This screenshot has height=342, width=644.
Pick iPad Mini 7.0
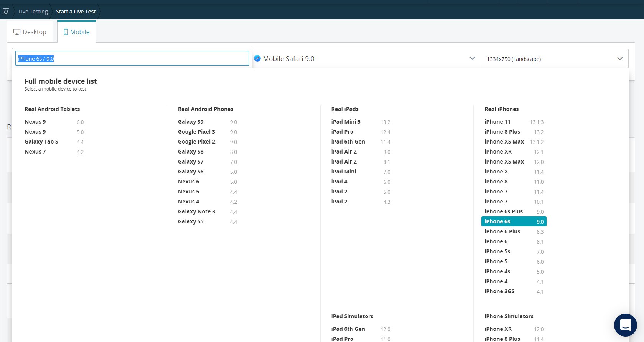(x=361, y=172)
